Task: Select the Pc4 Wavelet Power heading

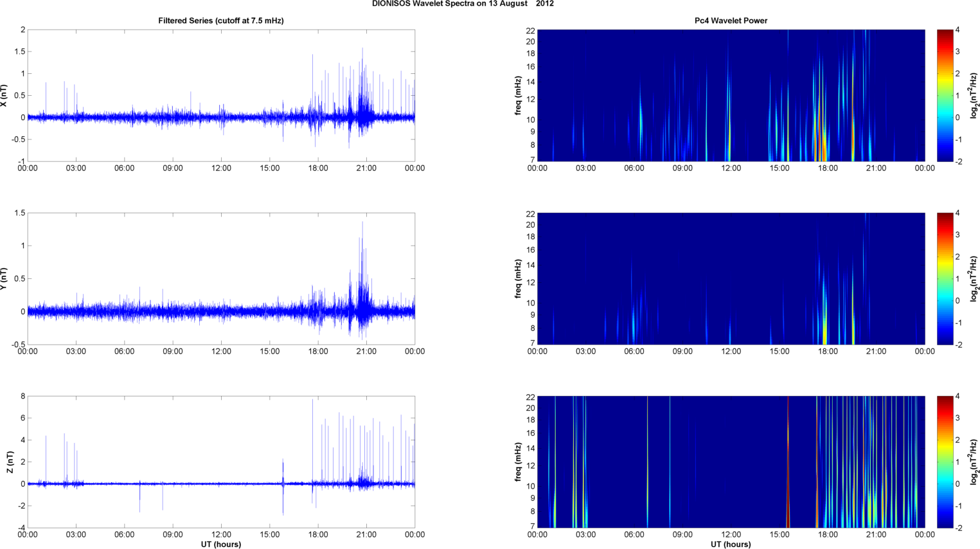Action: (731, 21)
